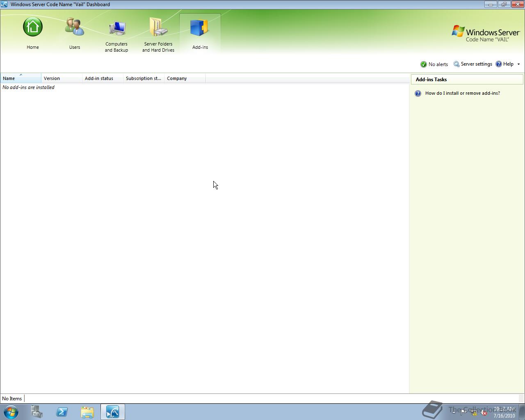Screen dimensions: 525x420
Task: Click the 'No Items' status bar text
Action: coord(12,399)
